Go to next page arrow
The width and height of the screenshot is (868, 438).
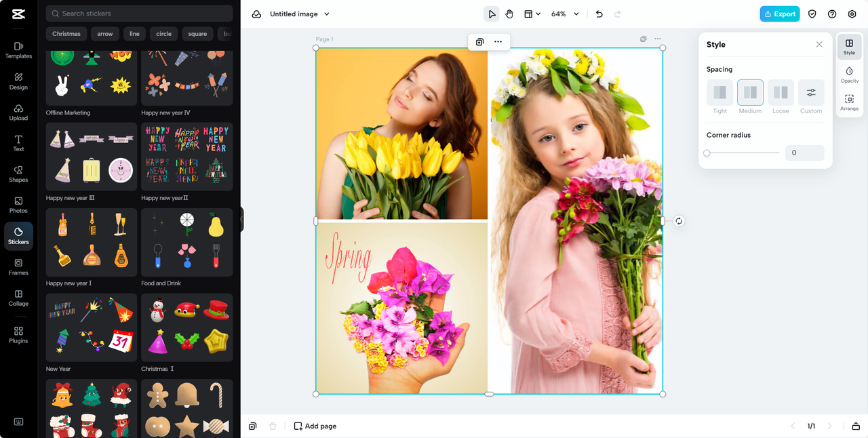click(829, 426)
